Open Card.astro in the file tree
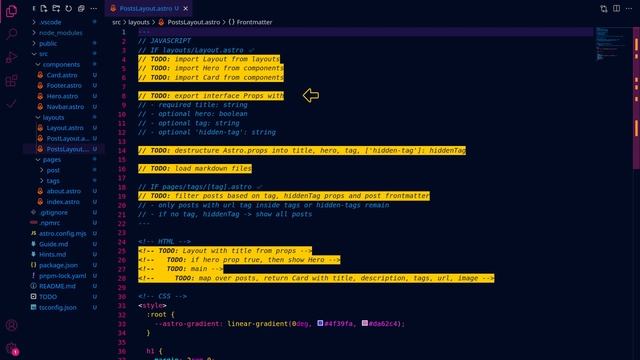This screenshot has height=360, width=640. [x=61, y=75]
